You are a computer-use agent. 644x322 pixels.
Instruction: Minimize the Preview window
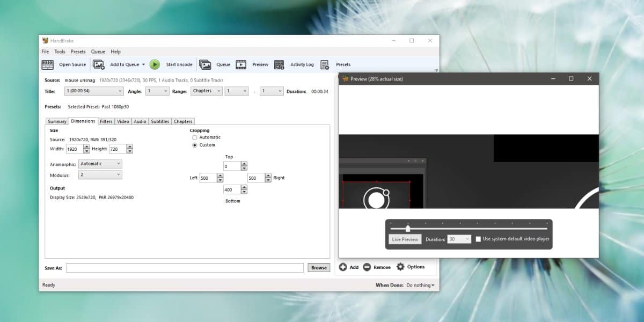click(x=553, y=79)
